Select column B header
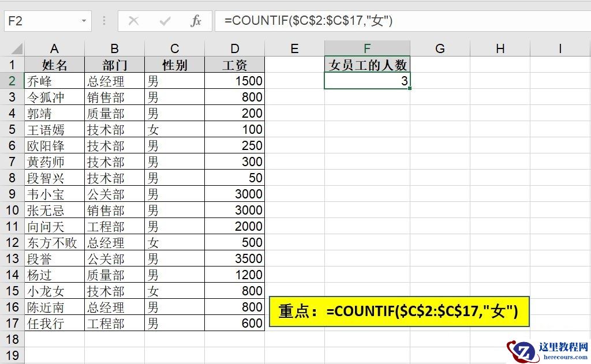Image resolution: width=591 pixels, height=364 pixels. 115,48
